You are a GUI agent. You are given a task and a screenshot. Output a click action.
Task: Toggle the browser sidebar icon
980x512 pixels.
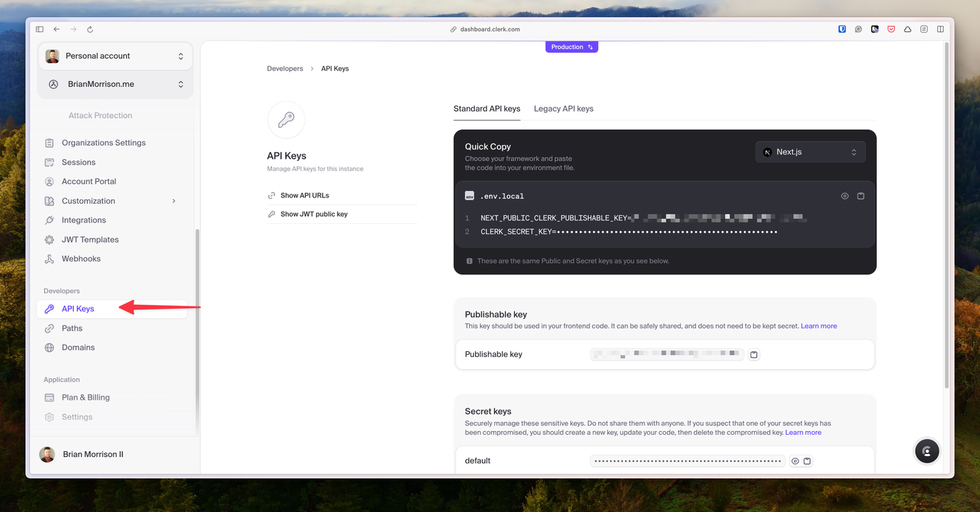tap(39, 29)
